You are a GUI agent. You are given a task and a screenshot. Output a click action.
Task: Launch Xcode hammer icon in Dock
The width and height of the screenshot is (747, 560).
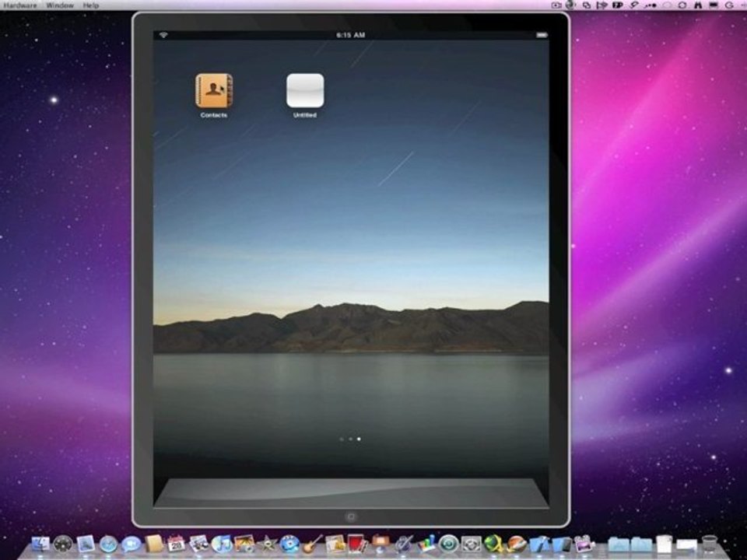540,544
